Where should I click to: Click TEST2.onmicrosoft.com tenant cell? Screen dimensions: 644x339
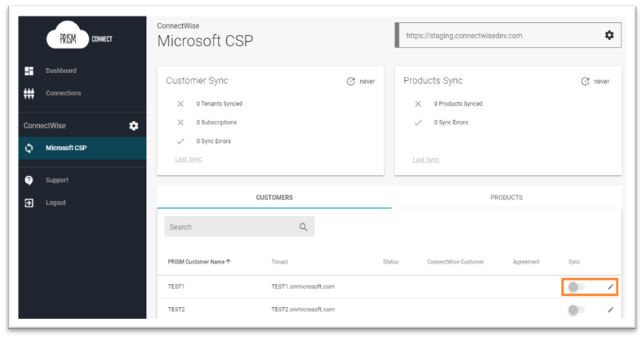point(302,309)
